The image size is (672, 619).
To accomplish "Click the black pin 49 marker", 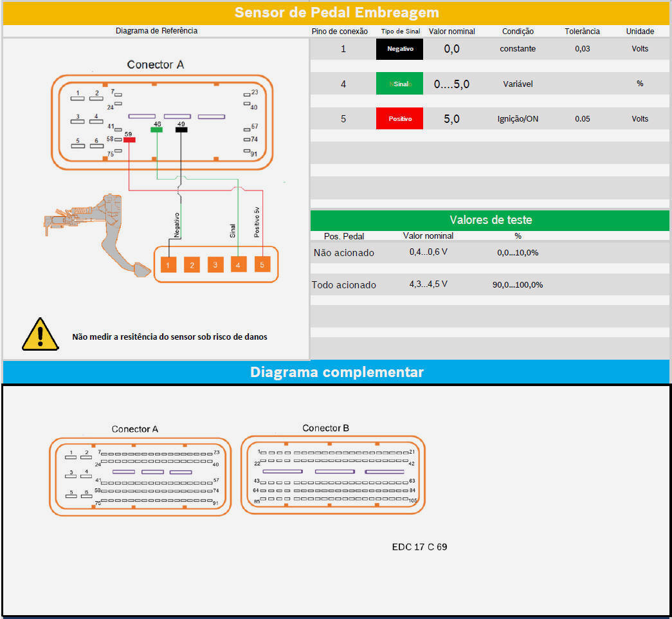I will [x=181, y=129].
